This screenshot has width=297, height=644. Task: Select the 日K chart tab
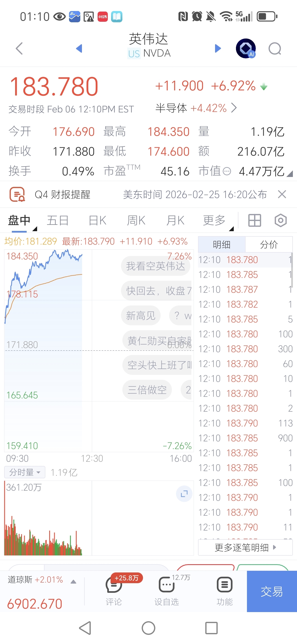pos(97,220)
